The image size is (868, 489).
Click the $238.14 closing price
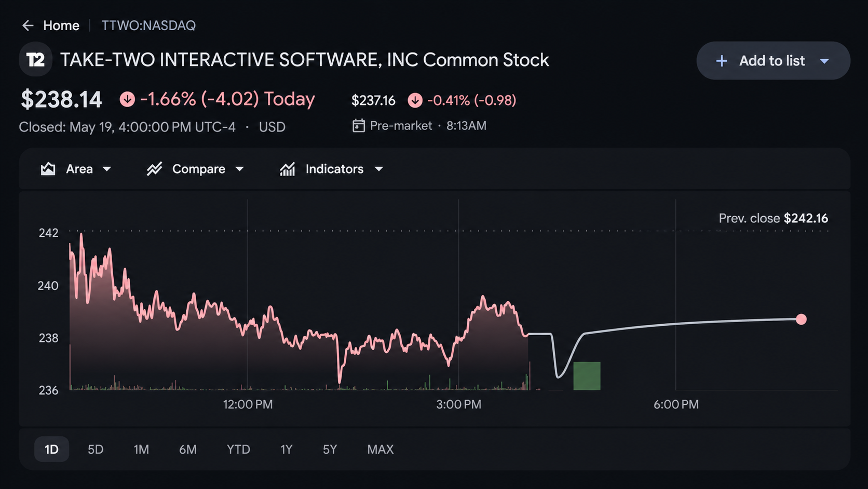[61, 99]
